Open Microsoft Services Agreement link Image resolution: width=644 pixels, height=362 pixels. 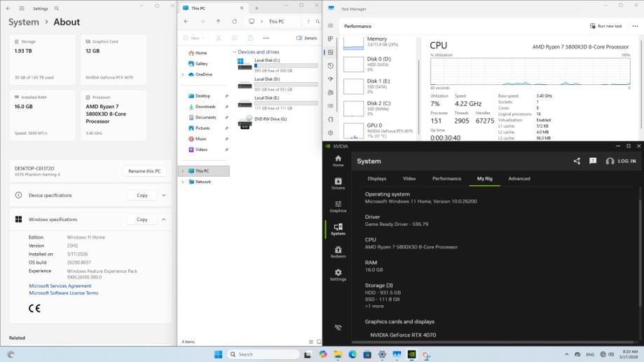click(60, 286)
